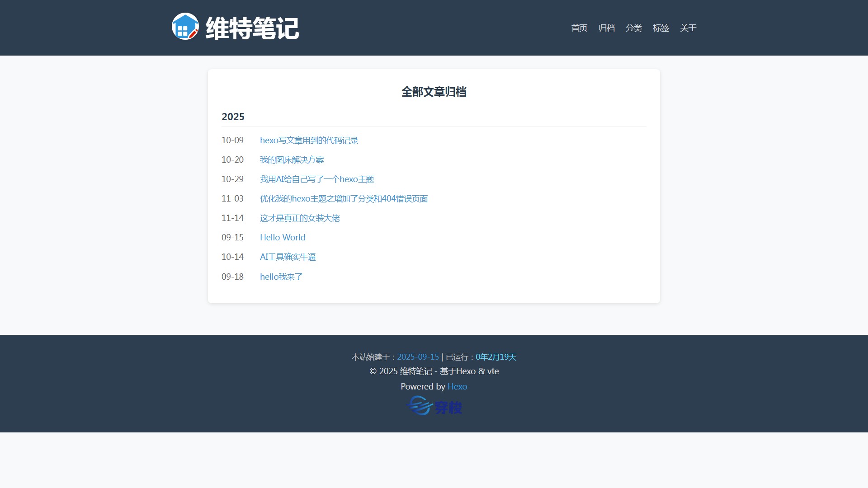
Task: Go to the 归档 menu item
Action: pyautogui.click(x=606, y=28)
